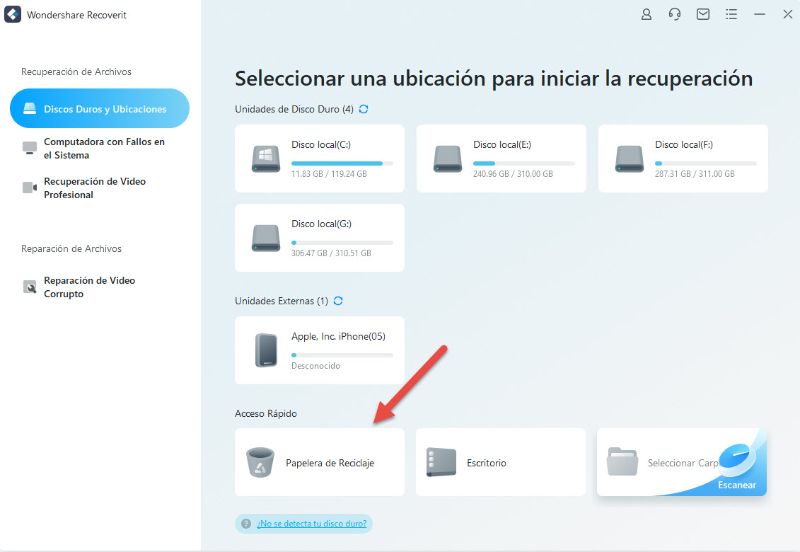Click the help question mark icon
800x552 pixels.
pos(246,523)
